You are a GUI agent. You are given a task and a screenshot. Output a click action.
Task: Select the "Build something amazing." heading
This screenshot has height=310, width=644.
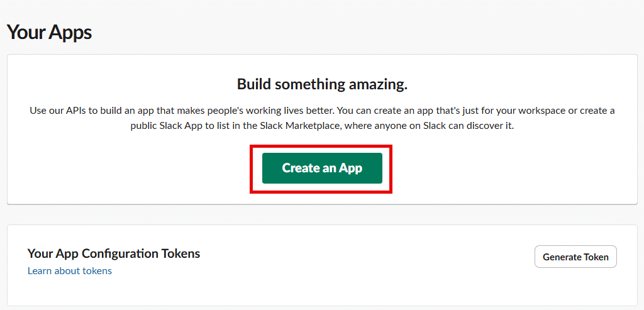pyautogui.click(x=322, y=84)
